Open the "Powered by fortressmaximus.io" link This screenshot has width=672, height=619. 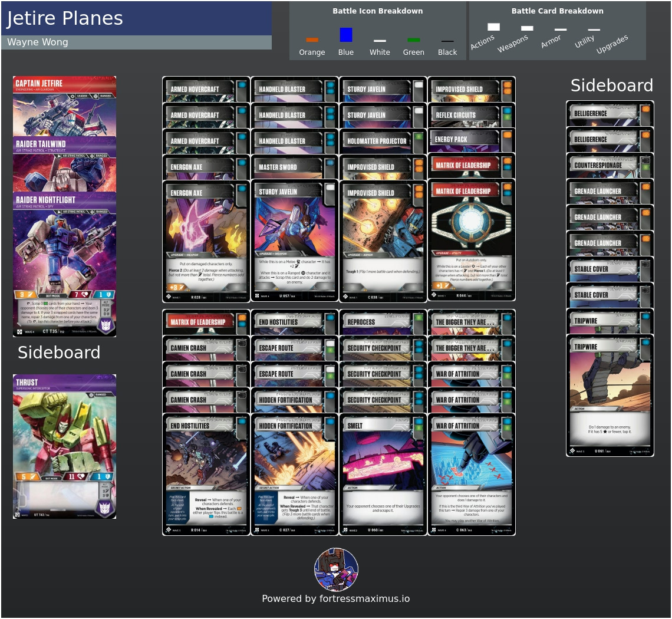pos(335,598)
